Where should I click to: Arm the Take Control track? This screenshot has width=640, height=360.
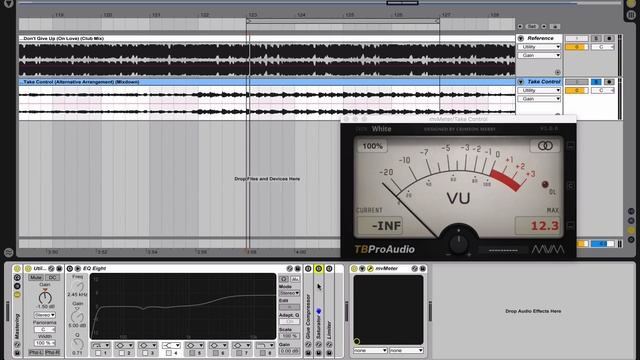click(x=609, y=82)
